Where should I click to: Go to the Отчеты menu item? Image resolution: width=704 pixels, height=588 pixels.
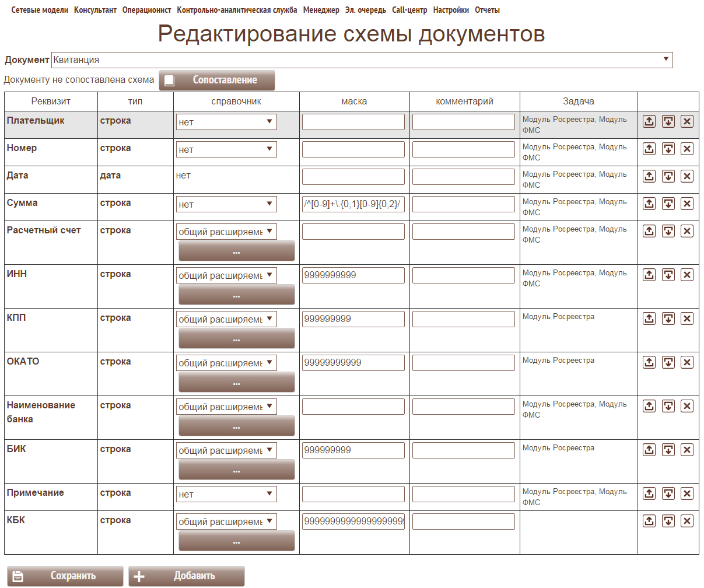pyautogui.click(x=487, y=10)
